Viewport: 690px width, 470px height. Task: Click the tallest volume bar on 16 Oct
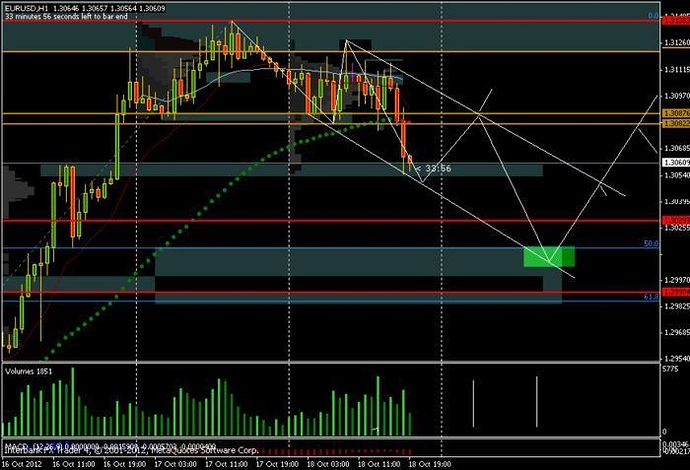[73, 401]
